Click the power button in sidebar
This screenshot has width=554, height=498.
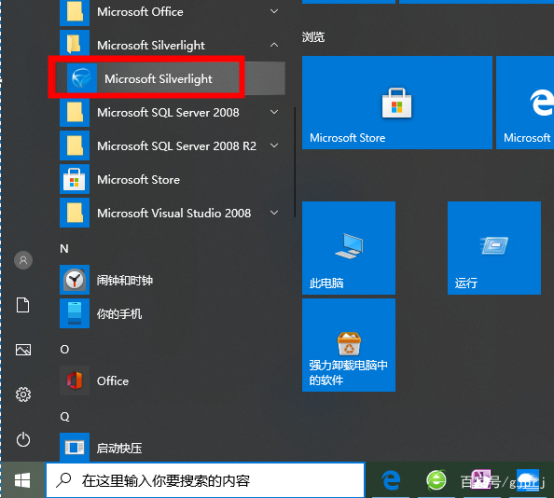[23, 440]
